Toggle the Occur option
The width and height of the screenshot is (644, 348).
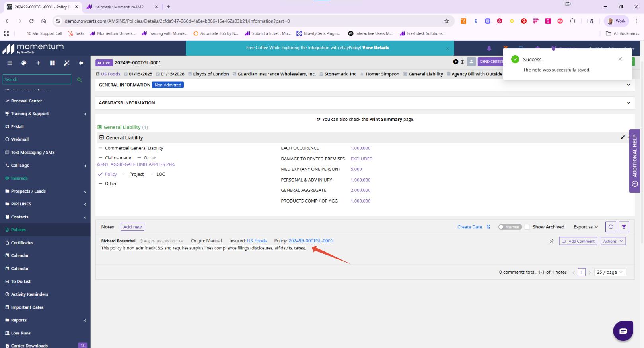coord(139,158)
